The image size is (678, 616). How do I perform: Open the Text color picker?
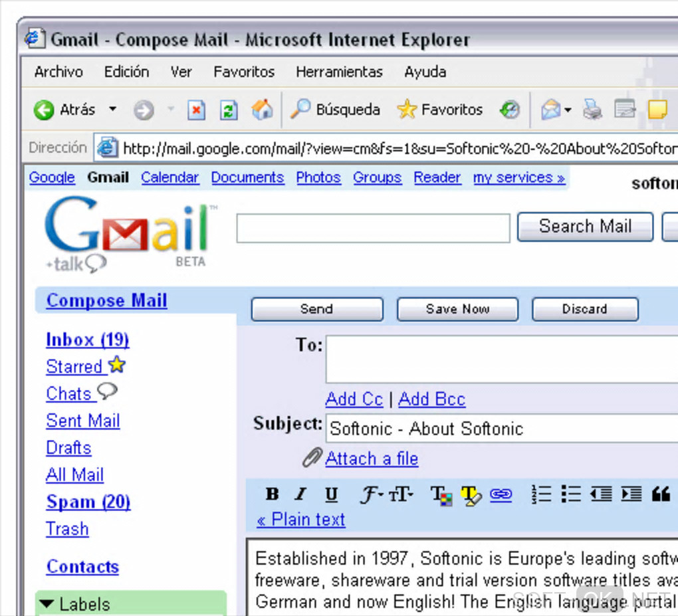click(441, 496)
